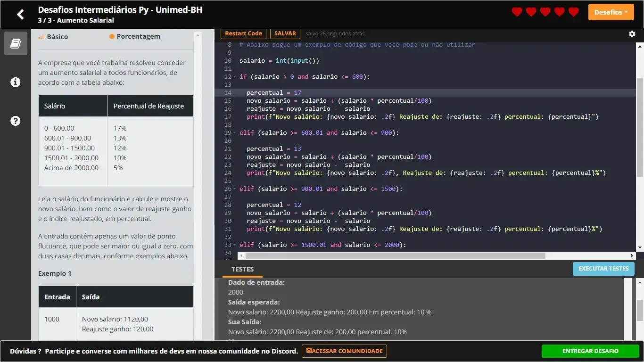This screenshot has height=362, width=644.
Task: Click line number 14 in the gutter
Action: click(228, 93)
